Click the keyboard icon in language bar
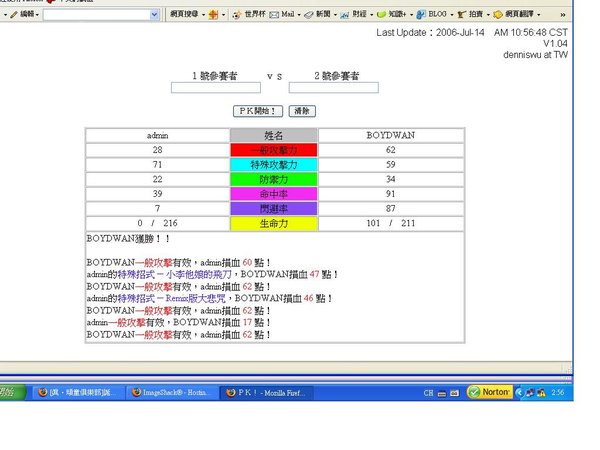 coord(442,393)
